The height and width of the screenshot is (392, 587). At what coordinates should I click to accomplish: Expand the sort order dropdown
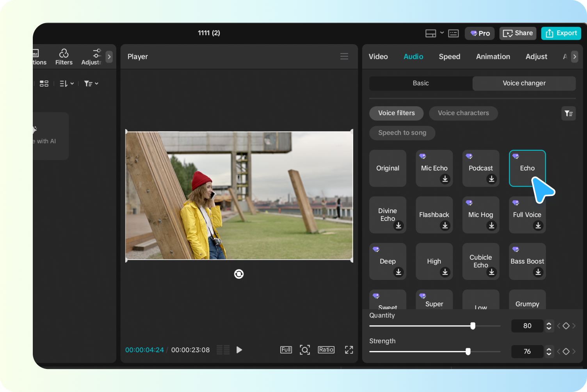(x=66, y=83)
